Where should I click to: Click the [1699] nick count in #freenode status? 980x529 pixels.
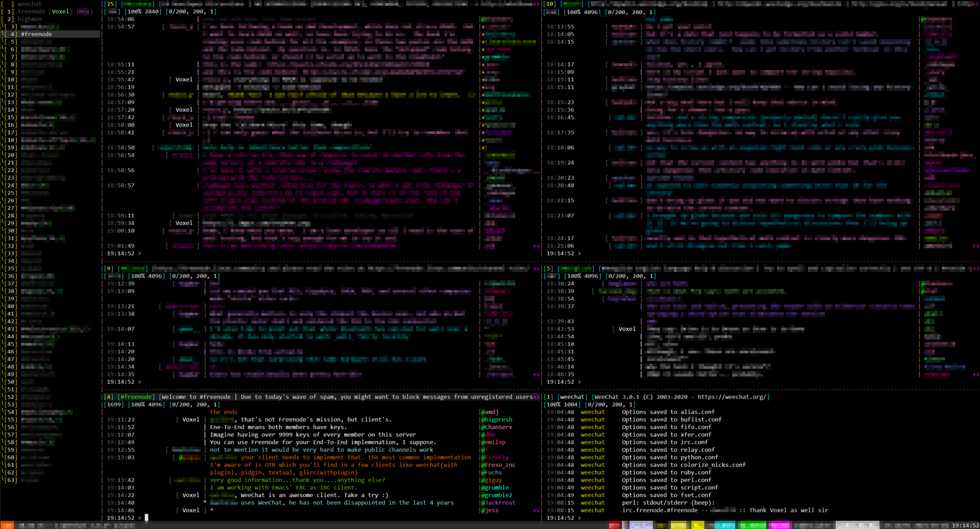[x=114, y=404]
